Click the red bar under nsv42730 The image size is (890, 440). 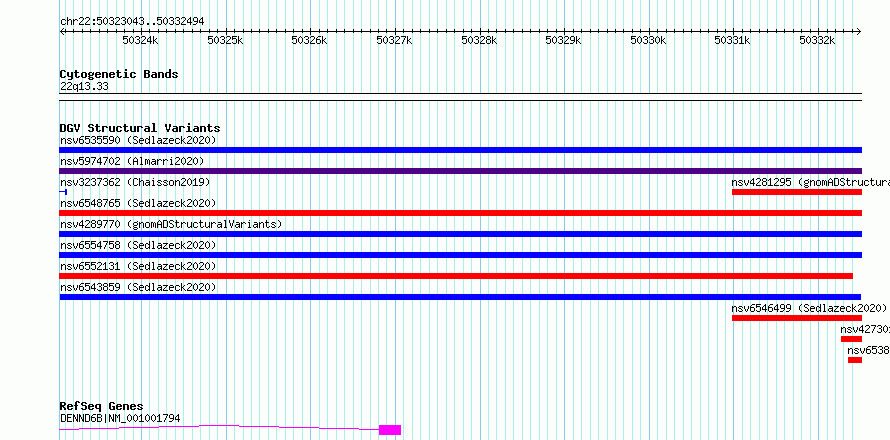tap(851, 339)
